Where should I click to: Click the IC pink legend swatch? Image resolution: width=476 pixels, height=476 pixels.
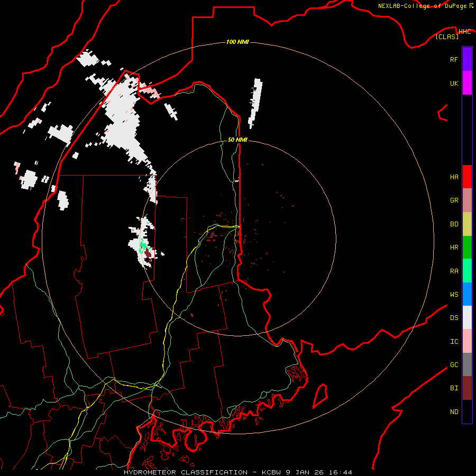pos(467,341)
